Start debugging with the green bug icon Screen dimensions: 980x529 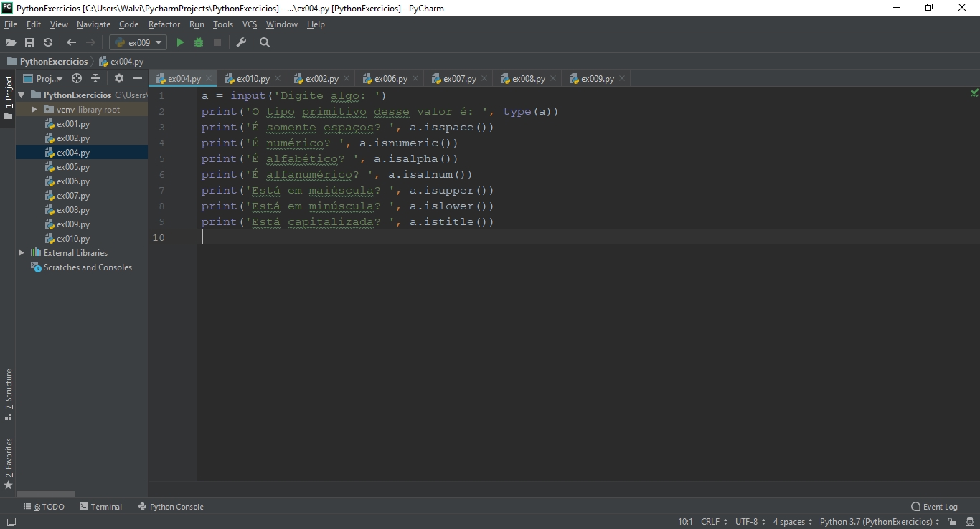coord(199,42)
